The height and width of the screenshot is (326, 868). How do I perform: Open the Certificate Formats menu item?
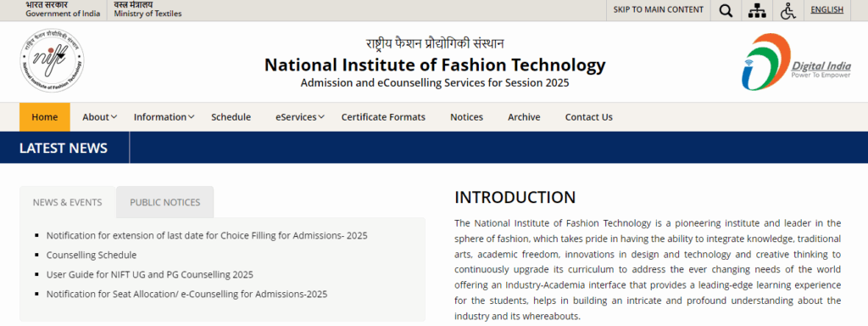(383, 117)
